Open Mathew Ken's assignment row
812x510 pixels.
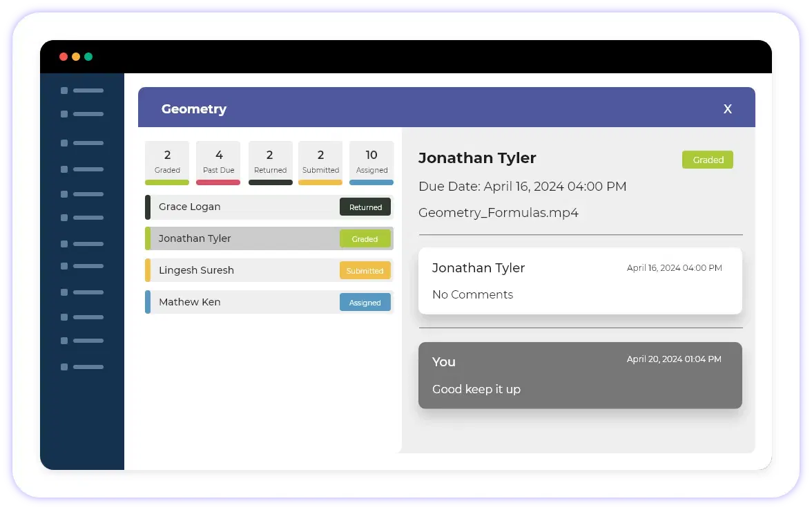click(x=269, y=302)
